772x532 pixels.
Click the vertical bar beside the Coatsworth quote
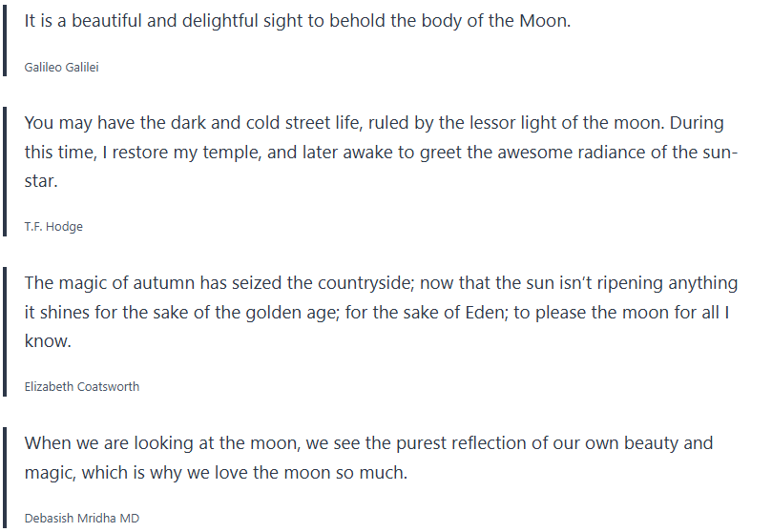pos(5,332)
